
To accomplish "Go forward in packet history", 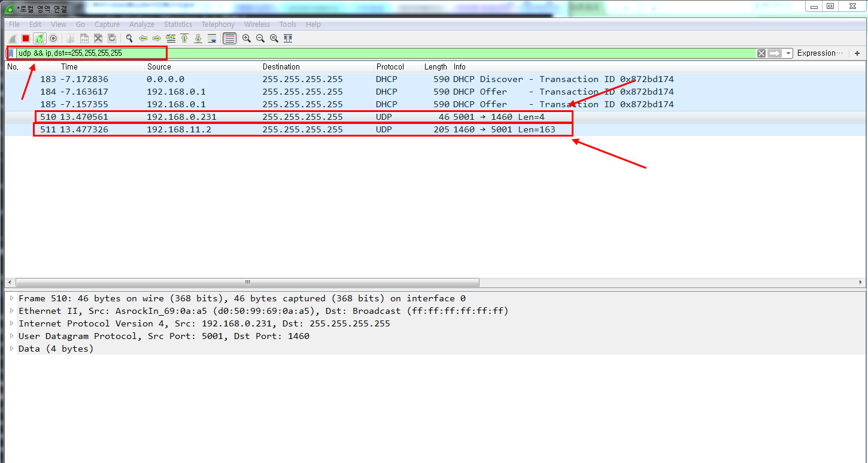I will pyautogui.click(x=157, y=38).
